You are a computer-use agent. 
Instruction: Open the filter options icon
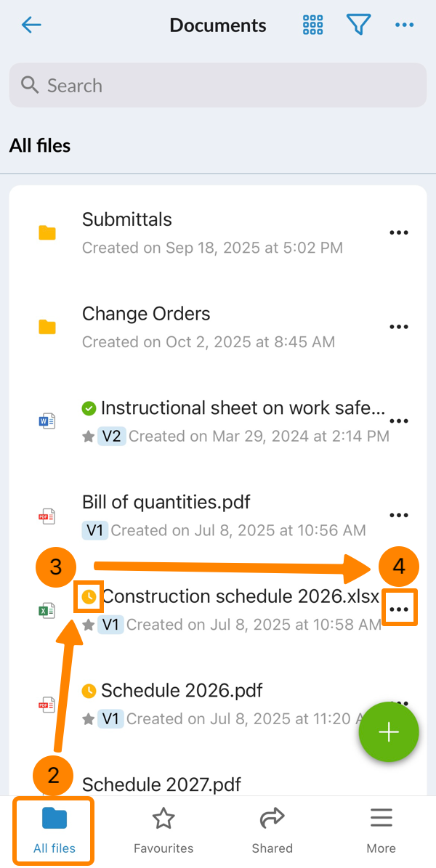(358, 25)
